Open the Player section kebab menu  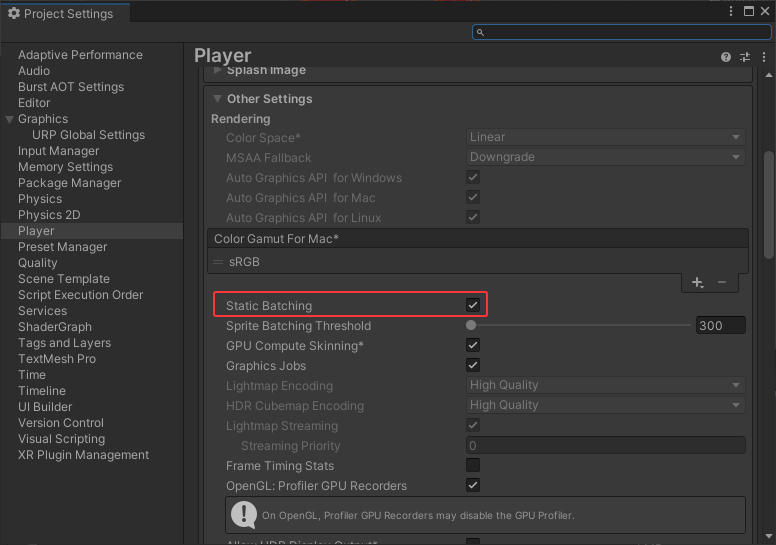763,58
